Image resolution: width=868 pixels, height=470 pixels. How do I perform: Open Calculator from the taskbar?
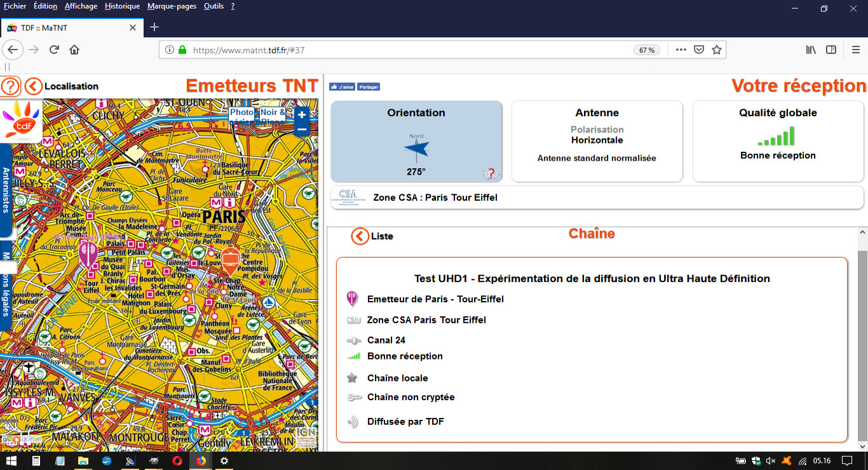(37, 460)
